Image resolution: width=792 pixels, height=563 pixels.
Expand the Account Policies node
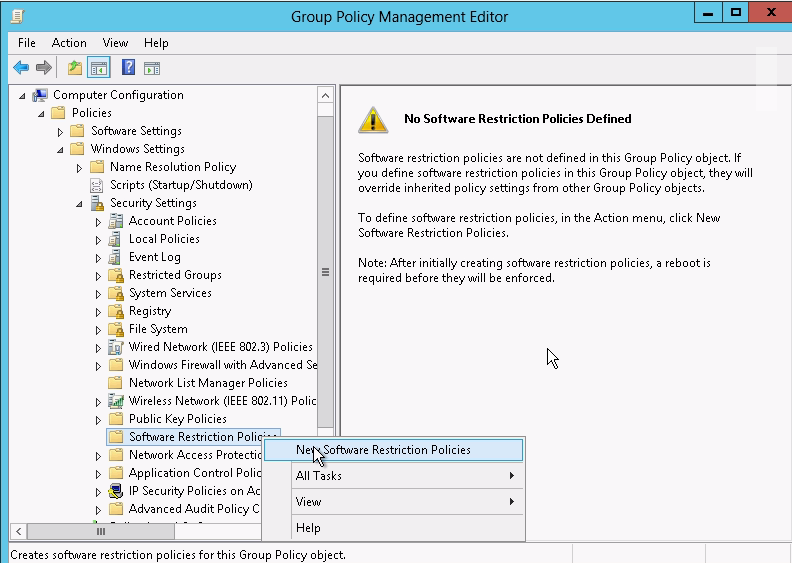[x=98, y=222]
